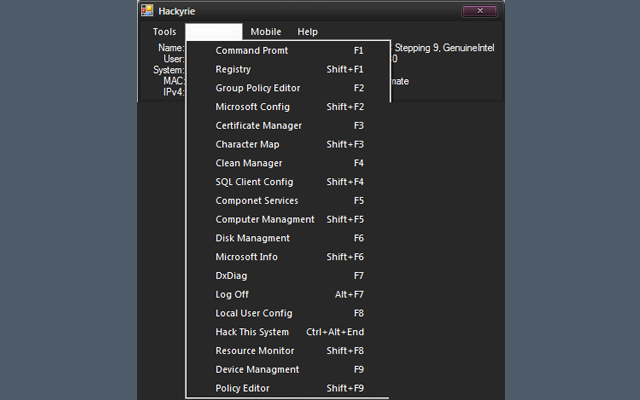Open Group Policy Editor

point(257,88)
